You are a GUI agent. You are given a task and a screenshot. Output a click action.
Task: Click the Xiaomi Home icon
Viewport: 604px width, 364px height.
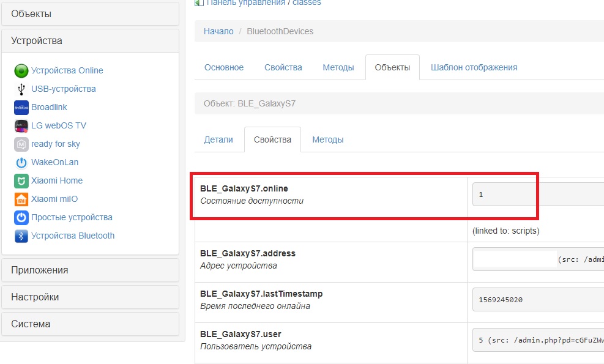click(x=21, y=181)
